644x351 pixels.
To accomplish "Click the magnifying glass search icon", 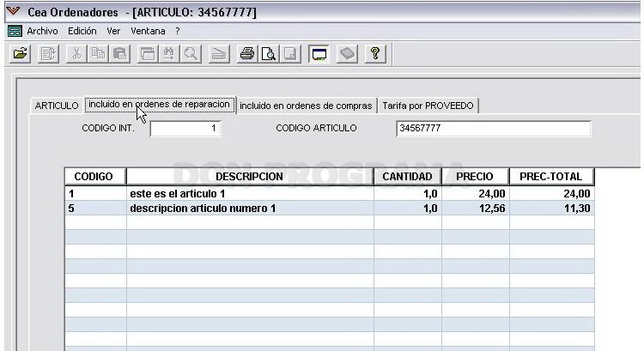I will point(191,54).
